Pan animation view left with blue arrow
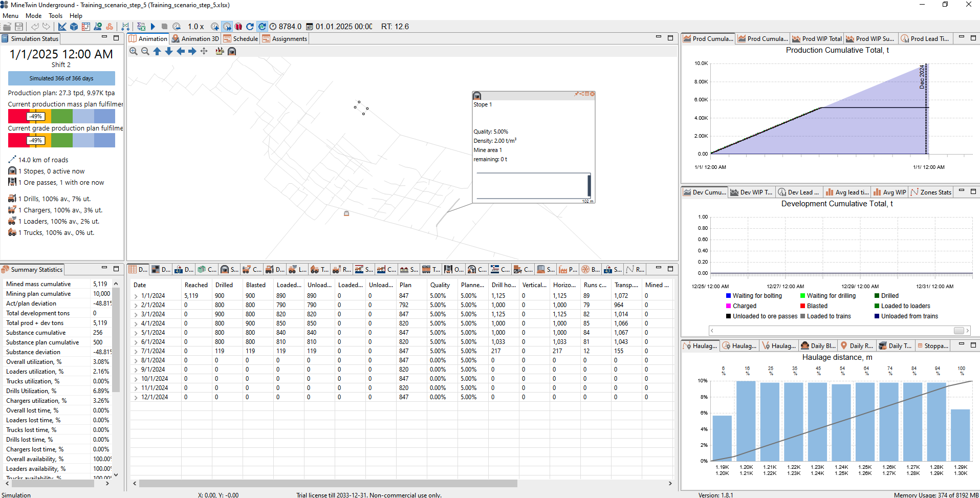This screenshot has height=498, width=980. click(x=181, y=51)
